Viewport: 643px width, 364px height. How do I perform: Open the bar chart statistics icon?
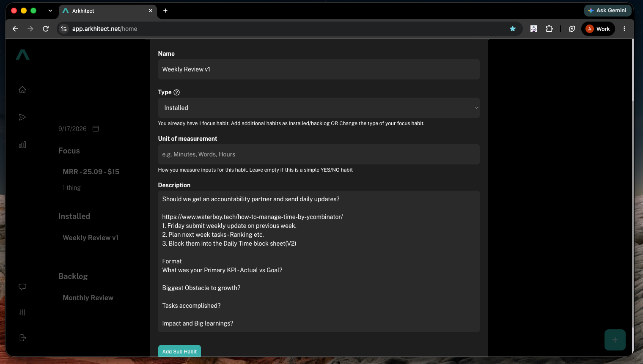coord(22,145)
